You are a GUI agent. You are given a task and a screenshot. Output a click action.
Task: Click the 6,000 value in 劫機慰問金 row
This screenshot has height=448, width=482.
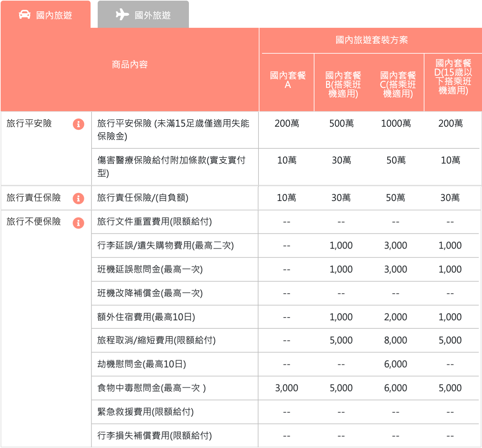click(x=396, y=364)
